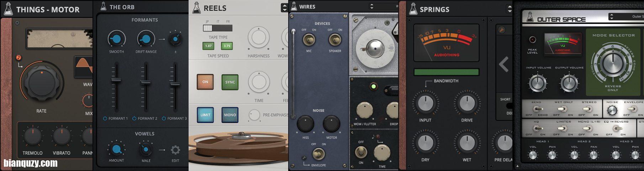Click the Formant 1 fader in The Orb

pyautogui.click(x=116, y=80)
